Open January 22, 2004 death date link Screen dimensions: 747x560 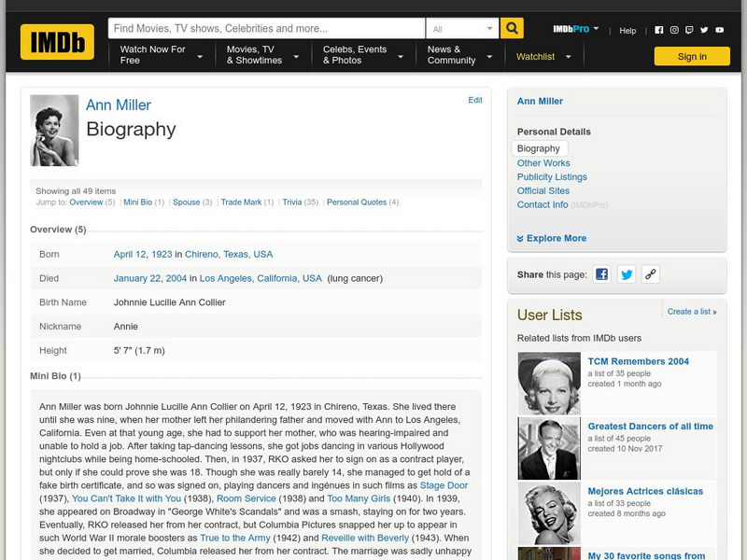click(x=150, y=278)
